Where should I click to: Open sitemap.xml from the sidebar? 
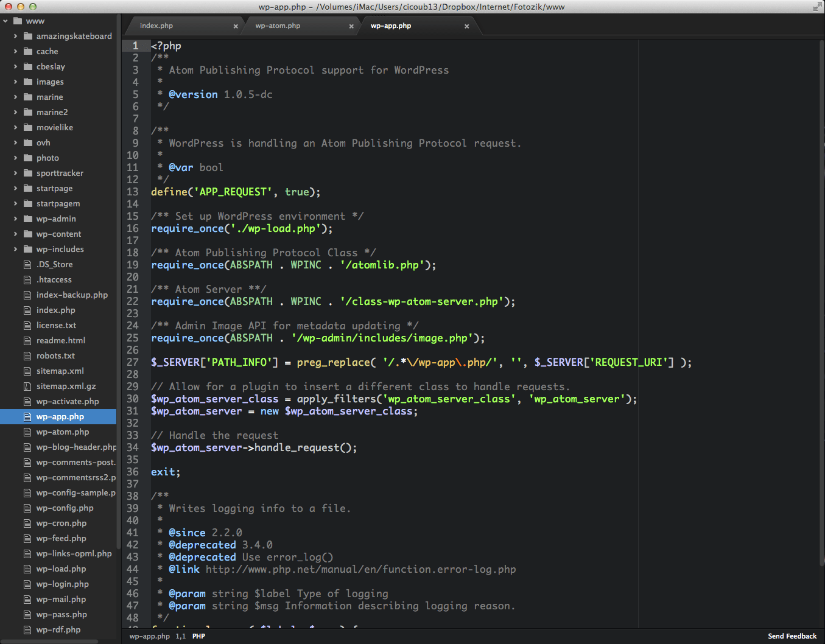[x=60, y=371]
